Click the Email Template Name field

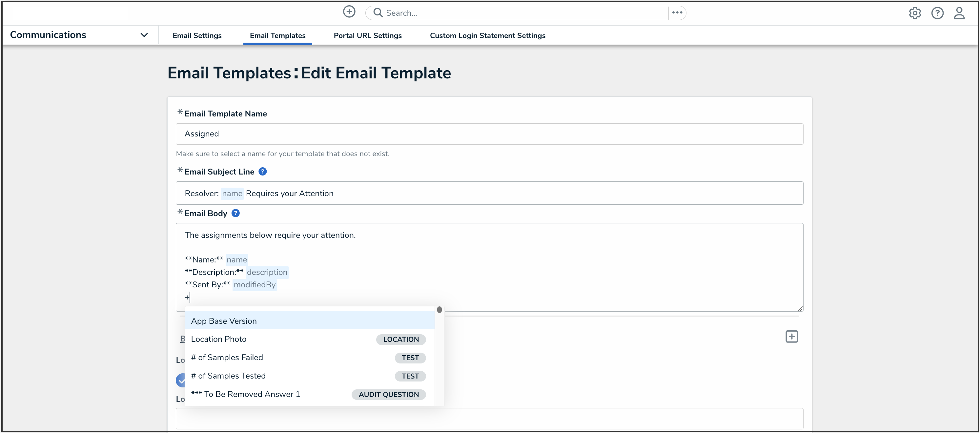(x=489, y=134)
